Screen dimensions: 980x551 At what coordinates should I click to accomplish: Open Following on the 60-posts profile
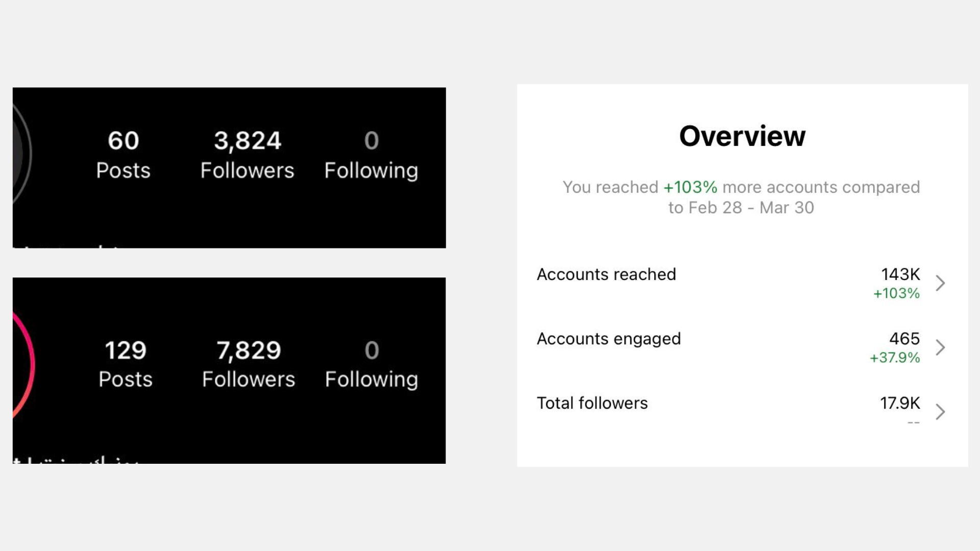(x=371, y=155)
